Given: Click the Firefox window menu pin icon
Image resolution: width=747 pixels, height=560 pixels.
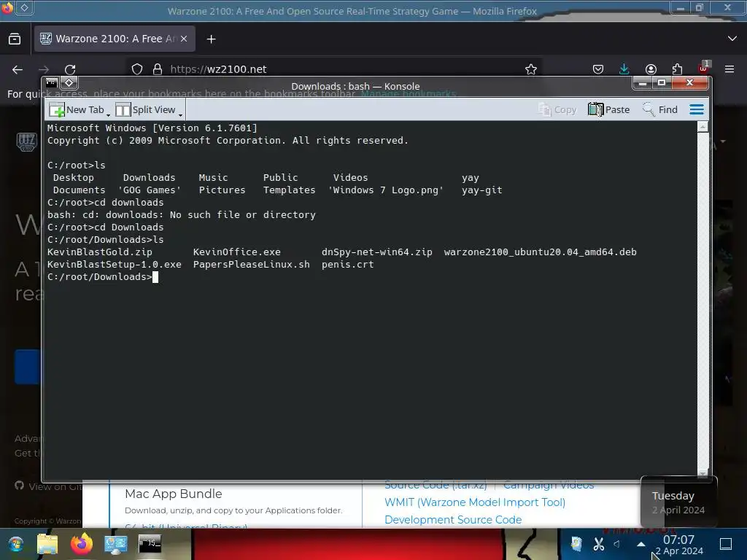Looking at the screenshot, I should pos(24,7).
